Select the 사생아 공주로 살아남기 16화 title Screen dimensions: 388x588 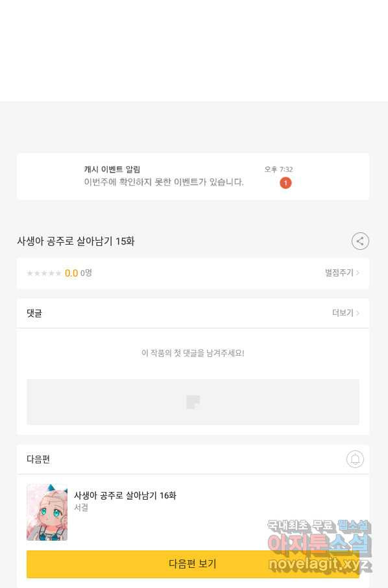pos(125,495)
